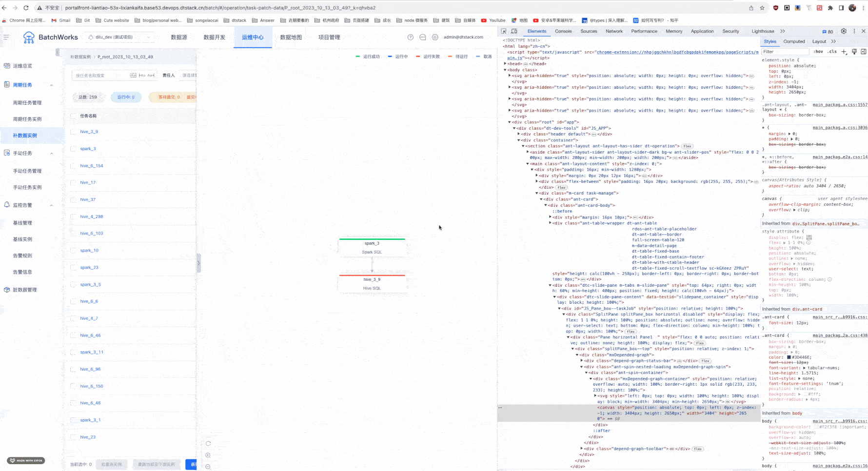Click the graph refresh icon
This screenshot has width=868, height=471.
208,444
